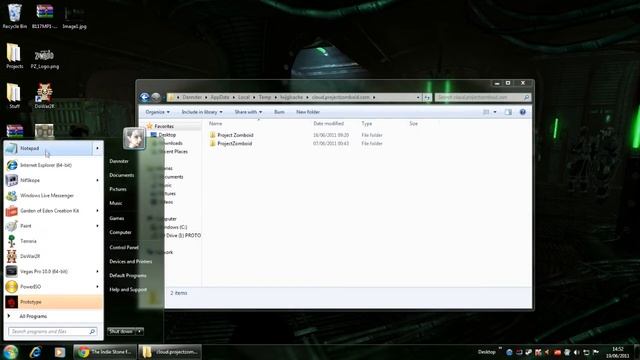
Task: Start Windows Live Messenger from the list
Action: [53, 196]
